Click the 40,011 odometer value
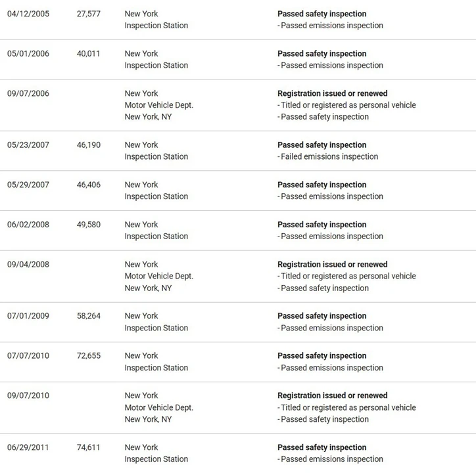Screen dimensions: 476x473 [x=88, y=53]
